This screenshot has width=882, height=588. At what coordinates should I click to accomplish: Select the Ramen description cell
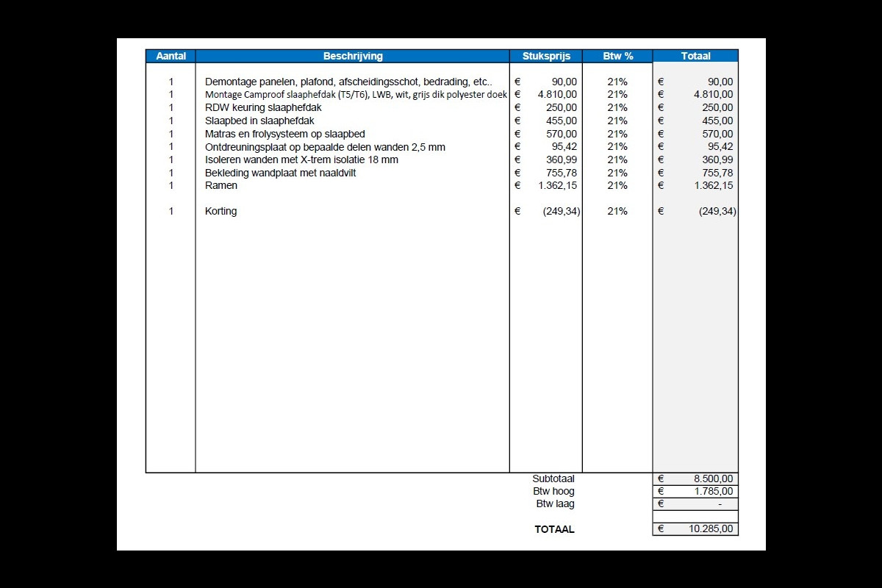click(x=221, y=185)
